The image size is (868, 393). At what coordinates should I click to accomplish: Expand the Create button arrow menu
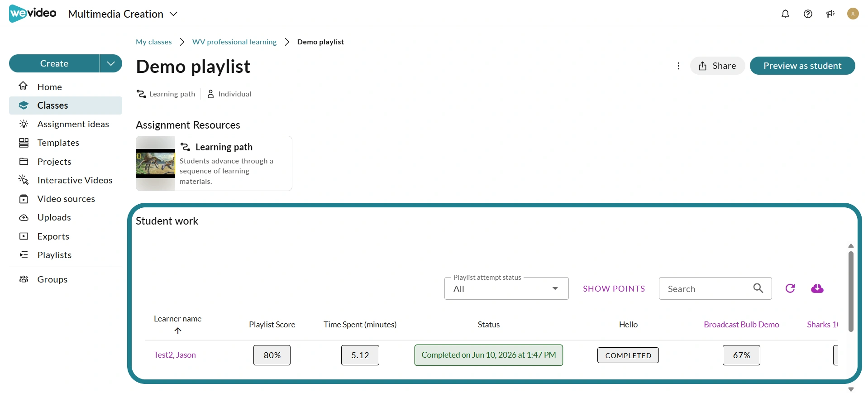pos(111,63)
